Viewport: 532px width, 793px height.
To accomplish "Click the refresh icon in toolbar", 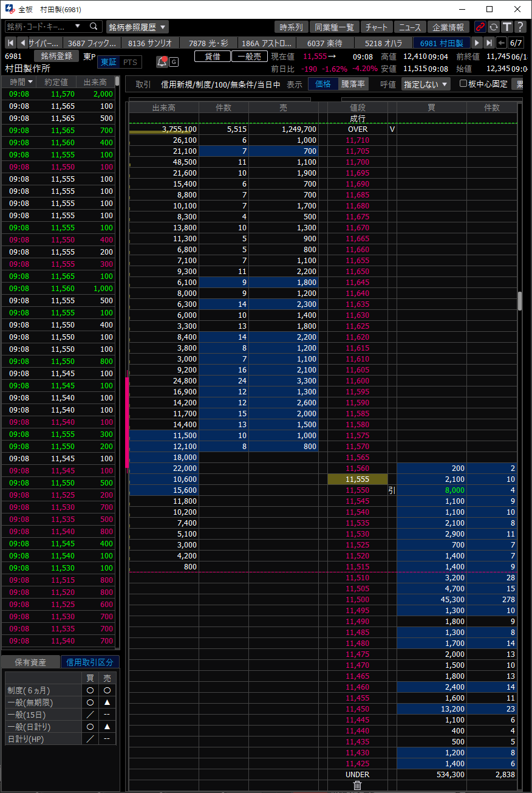I will point(494,27).
